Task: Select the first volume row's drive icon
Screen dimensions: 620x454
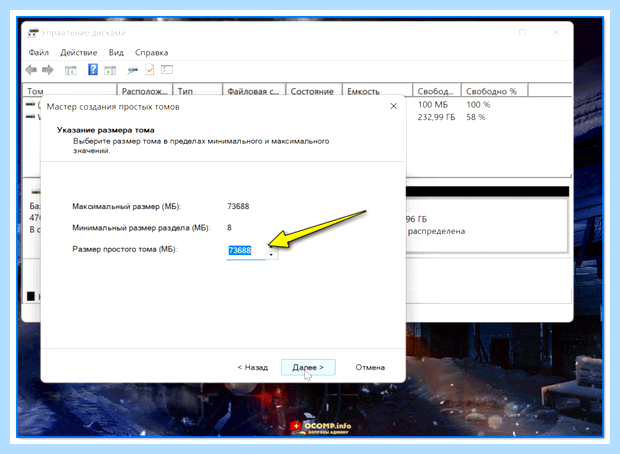Action: (x=30, y=104)
